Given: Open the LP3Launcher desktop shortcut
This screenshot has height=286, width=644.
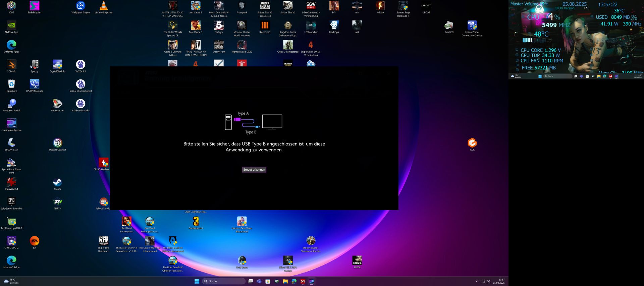Looking at the screenshot, I should [x=311, y=27].
